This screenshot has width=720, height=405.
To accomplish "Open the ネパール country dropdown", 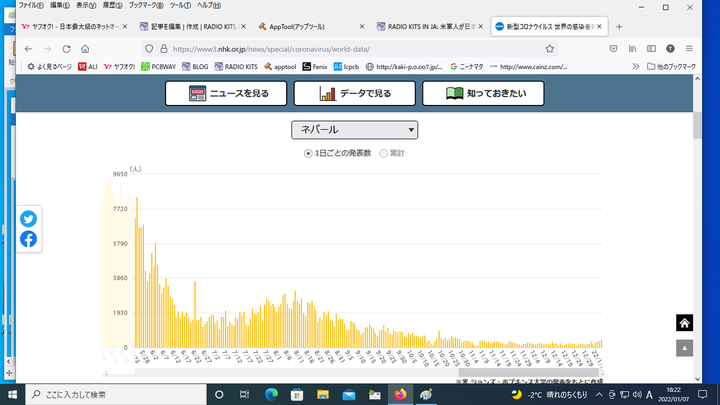I will tap(354, 129).
